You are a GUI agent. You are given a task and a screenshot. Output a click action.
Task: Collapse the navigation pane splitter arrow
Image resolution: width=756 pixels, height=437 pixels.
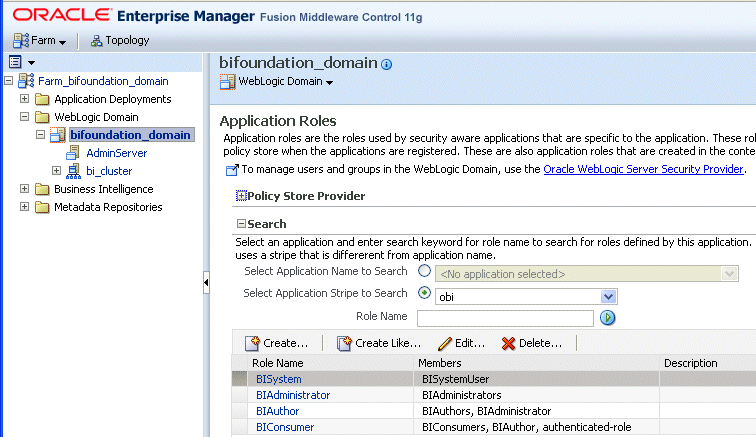click(206, 282)
